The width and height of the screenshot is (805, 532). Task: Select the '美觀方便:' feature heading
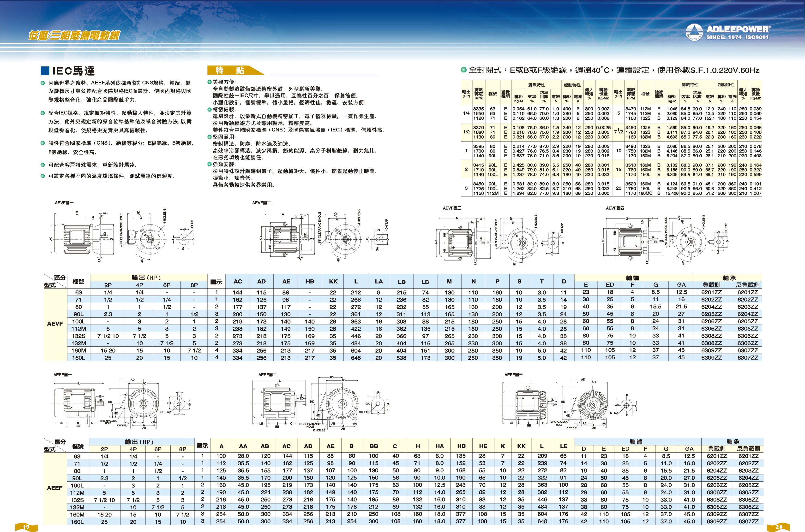(224, 82)
